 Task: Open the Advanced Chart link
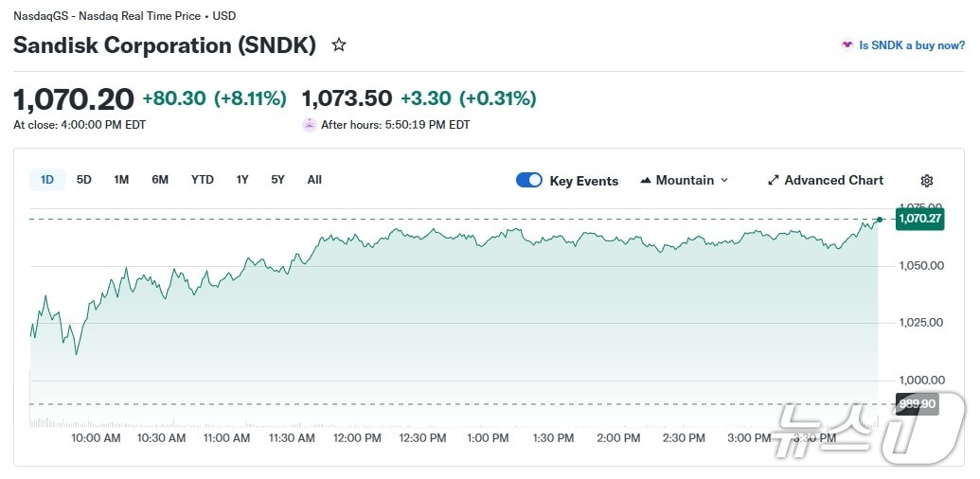(833, 180)
